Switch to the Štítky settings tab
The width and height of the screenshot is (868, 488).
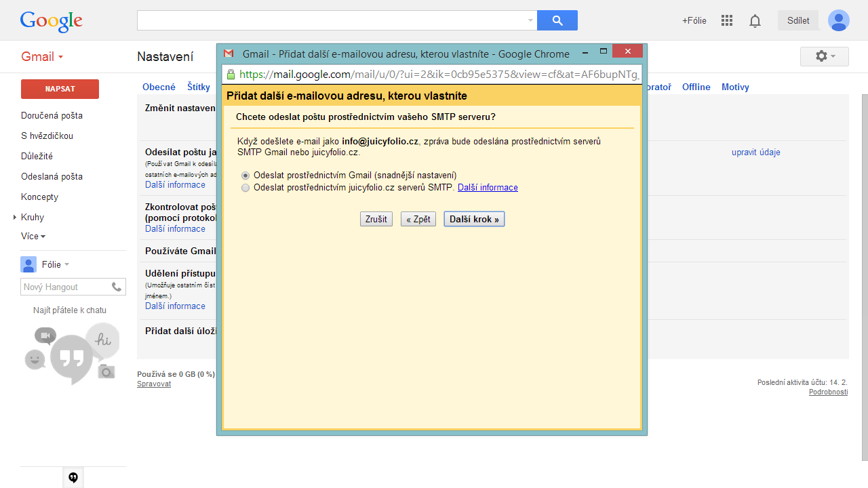point(199,87)
